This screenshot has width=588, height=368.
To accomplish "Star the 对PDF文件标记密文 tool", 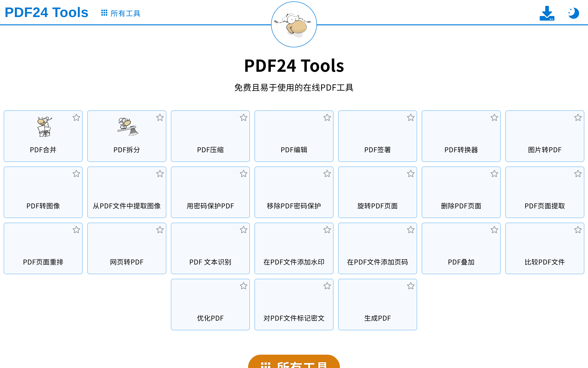I will (327, 286).
